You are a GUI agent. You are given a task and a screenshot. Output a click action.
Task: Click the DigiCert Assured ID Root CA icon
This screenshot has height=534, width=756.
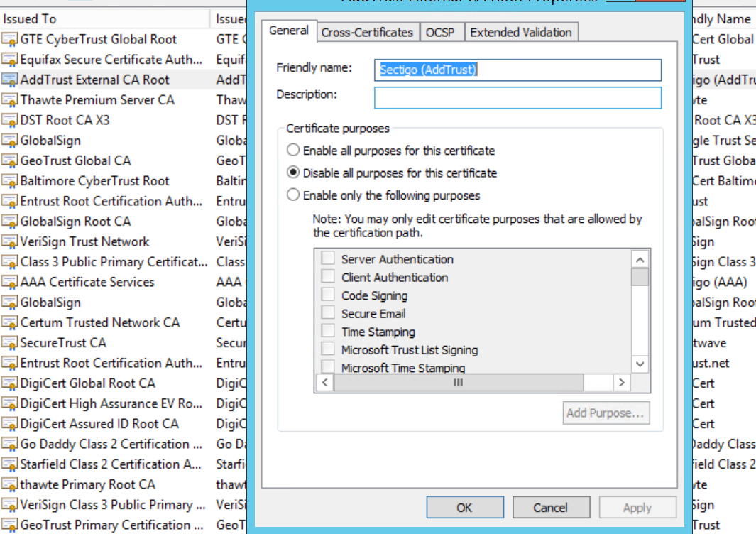(x=10, y=424)
